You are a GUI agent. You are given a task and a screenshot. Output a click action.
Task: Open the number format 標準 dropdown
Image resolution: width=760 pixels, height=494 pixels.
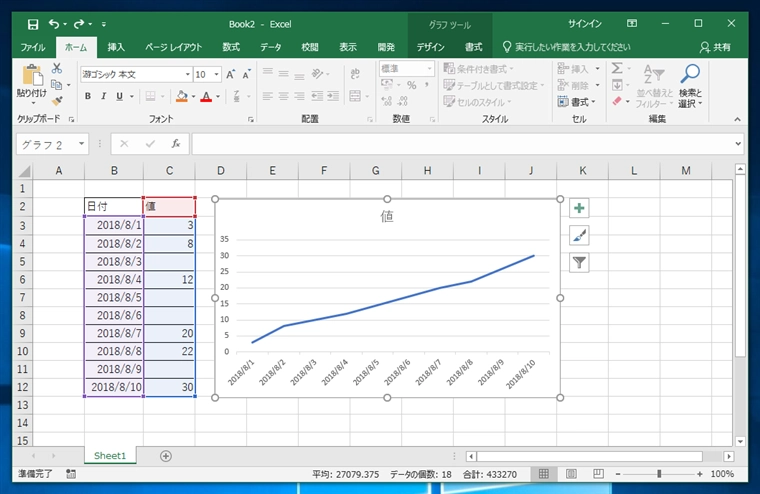(429, 68)
